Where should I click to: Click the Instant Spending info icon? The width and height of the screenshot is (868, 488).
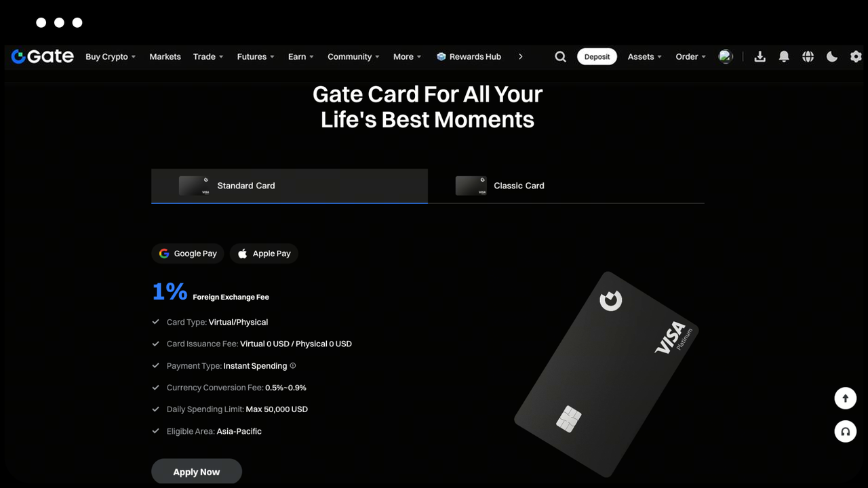click(293, 366)
